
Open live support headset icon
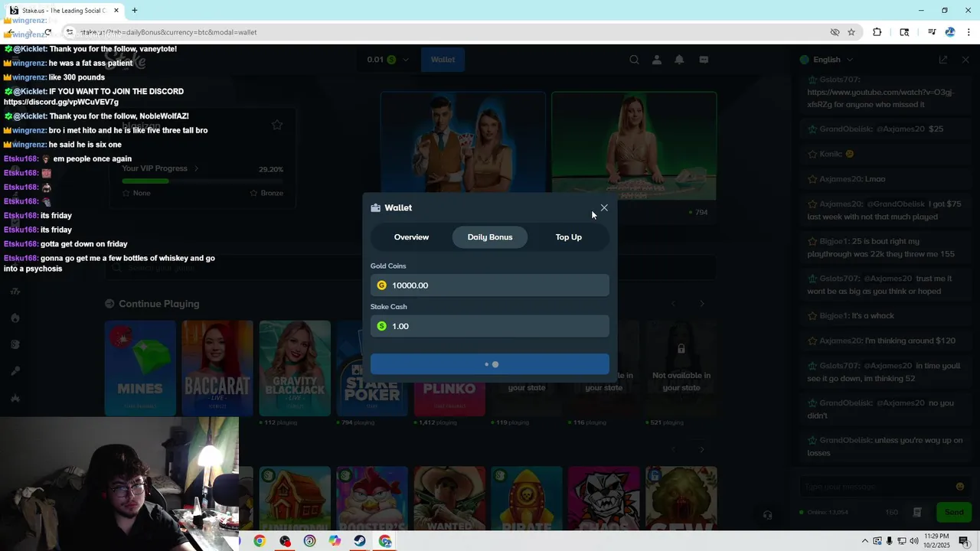768,515
